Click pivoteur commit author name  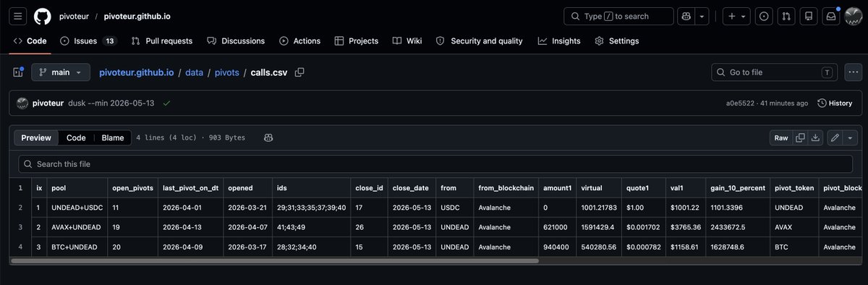tap(48, 103)
